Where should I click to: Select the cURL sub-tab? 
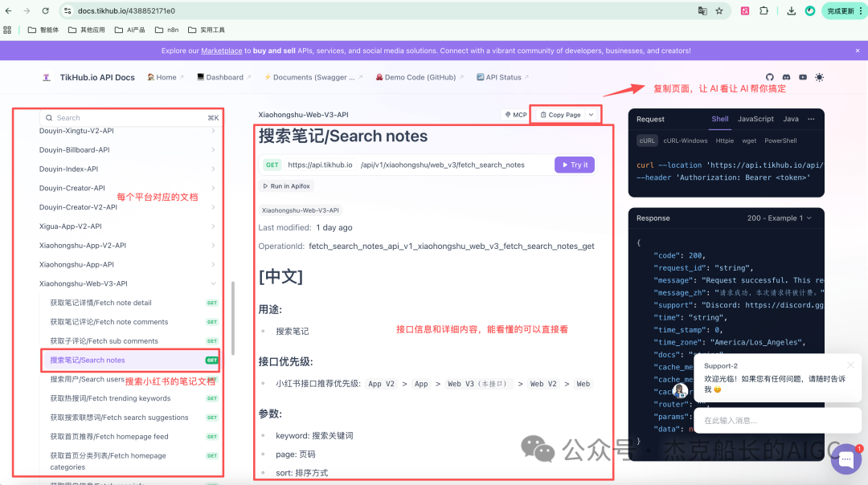pyautogui.click(x=646, y=141)
